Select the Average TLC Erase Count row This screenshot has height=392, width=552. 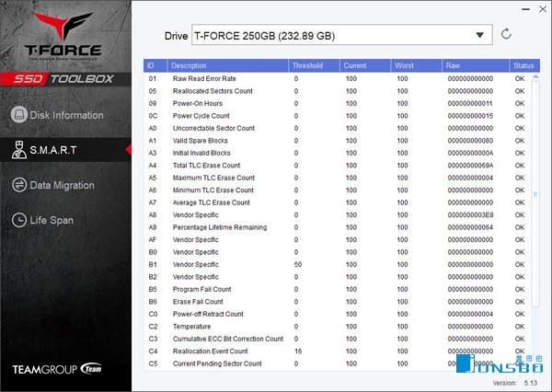tap(338, 202)
